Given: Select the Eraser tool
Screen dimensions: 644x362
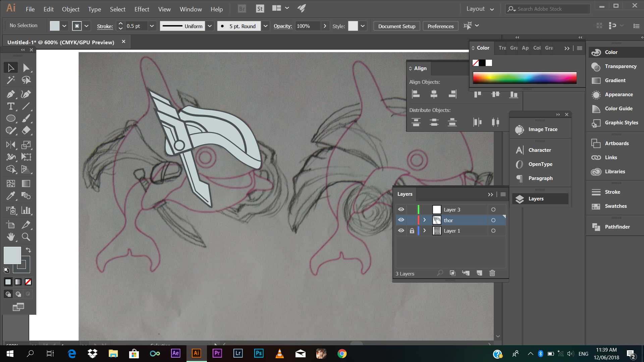Looking at the screenshot, I should tap(26, 130).
